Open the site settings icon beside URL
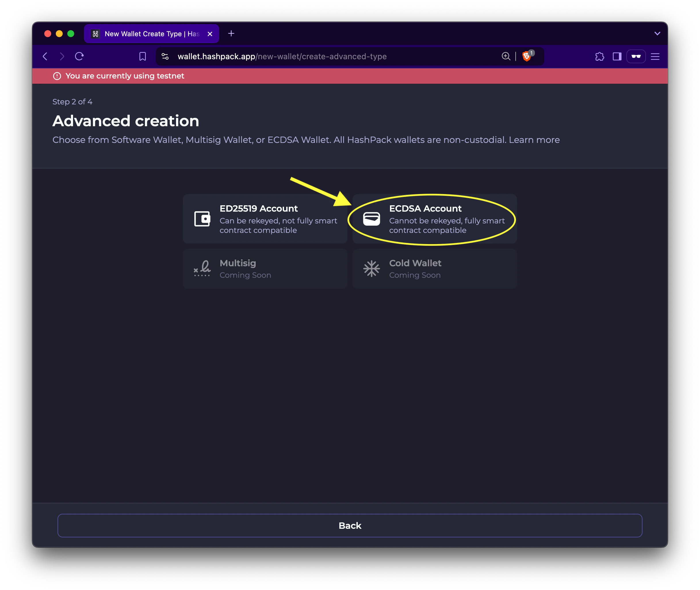The width and height of the screenshot is (700, 590). tap(165, 56)
